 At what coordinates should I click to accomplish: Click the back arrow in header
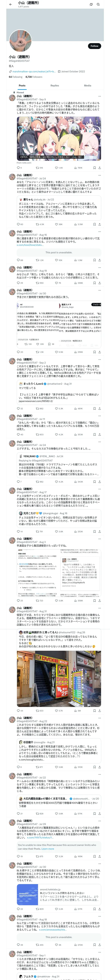[11, 5]
